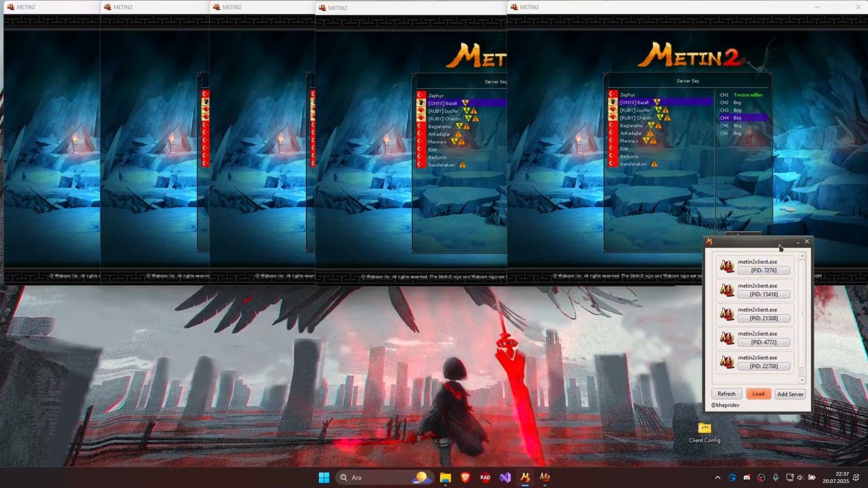Click the M2 icon for PID 15416
This screenshot has width=868, height=488.
tap(728, 290)
